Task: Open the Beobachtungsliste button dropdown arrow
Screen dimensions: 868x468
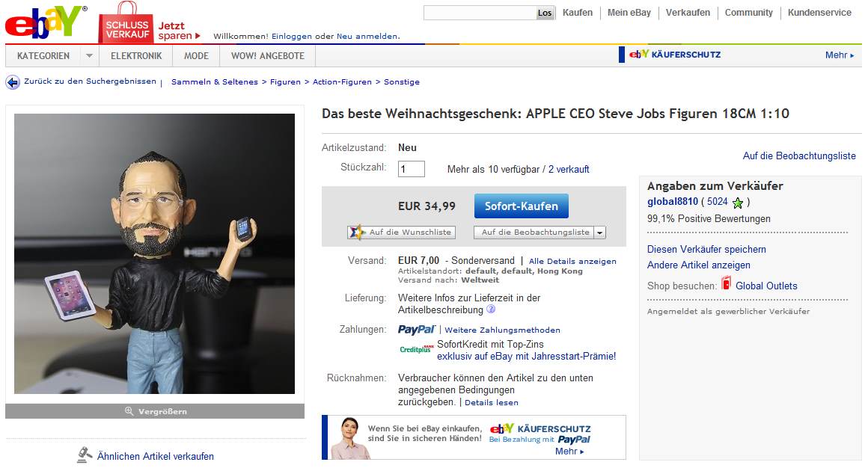Action: click(x=599, y=233)
